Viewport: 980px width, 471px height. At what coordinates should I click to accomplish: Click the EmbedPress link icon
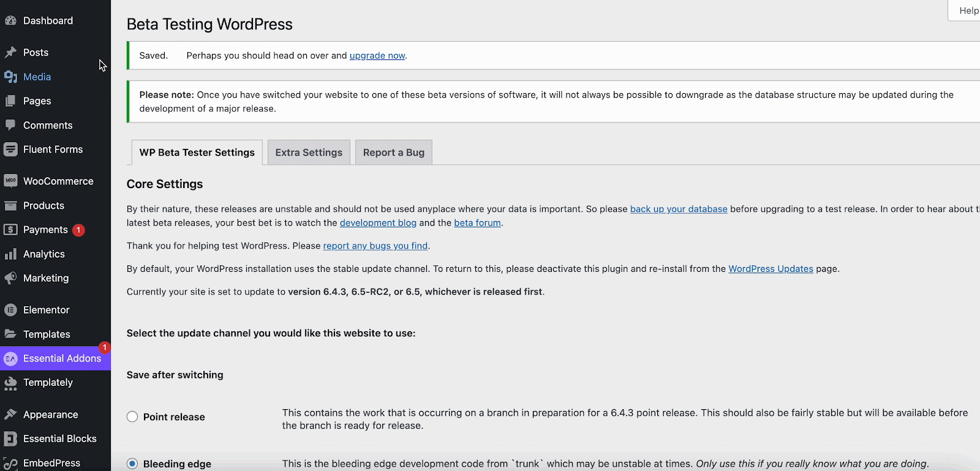click(x=10, y=464)
